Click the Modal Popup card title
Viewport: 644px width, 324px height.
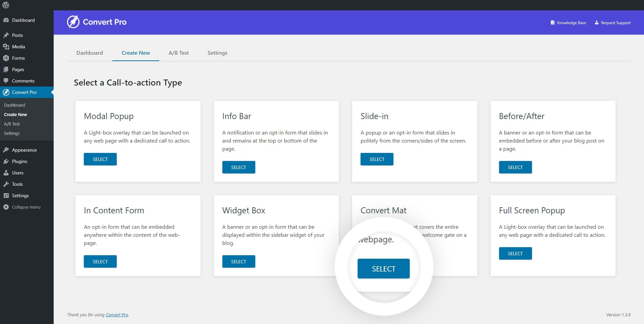pyautogui.click(x=109, y=116)
